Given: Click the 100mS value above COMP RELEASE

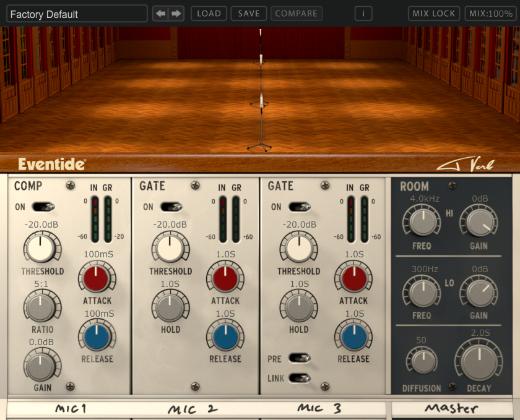Looking at the screenshot, I should 99,313.
